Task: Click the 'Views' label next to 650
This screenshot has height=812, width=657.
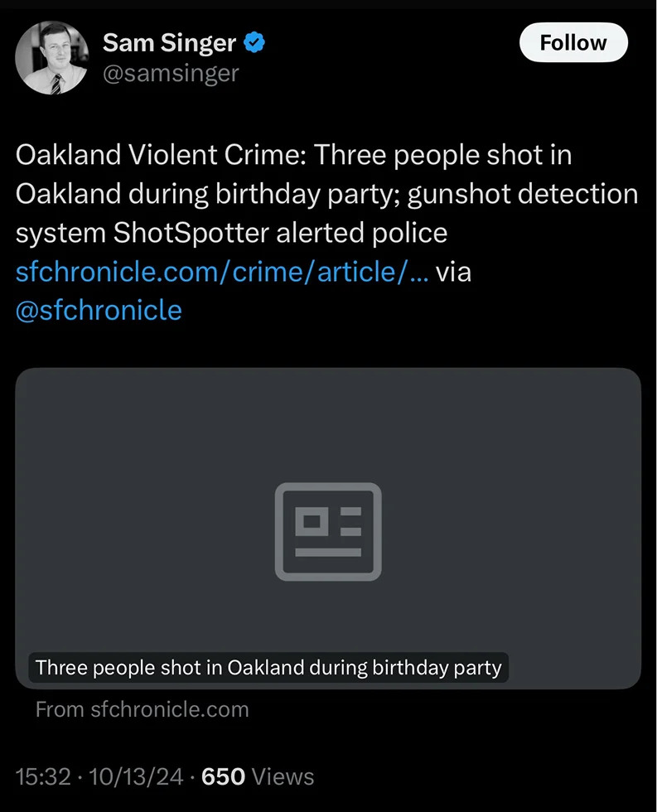Action: tap(283, 776)
